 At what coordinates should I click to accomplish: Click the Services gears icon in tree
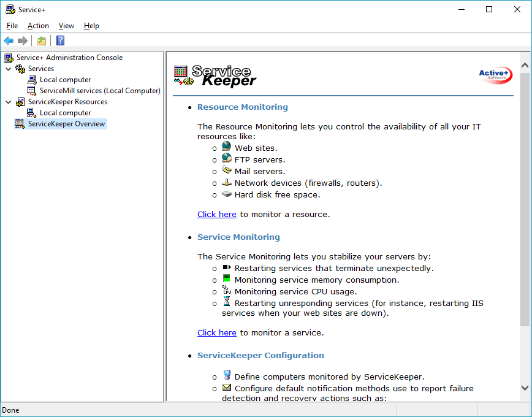(x=20, y=69)
